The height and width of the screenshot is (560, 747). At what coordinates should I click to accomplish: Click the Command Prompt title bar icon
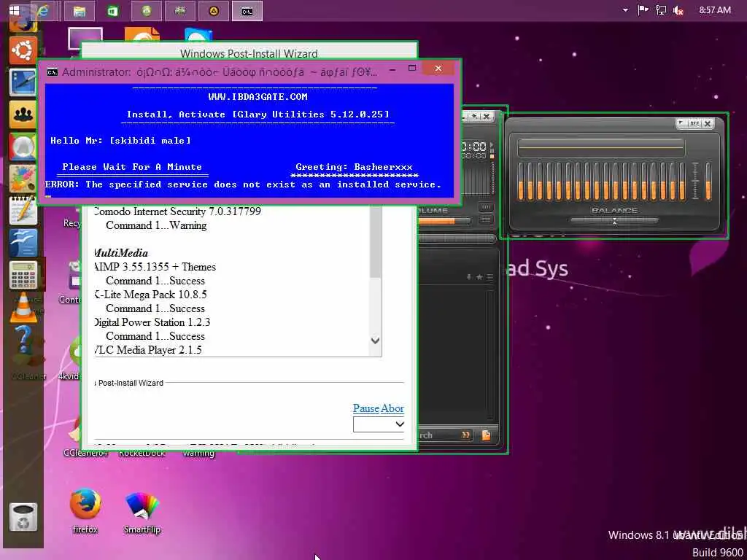point(53,72)
